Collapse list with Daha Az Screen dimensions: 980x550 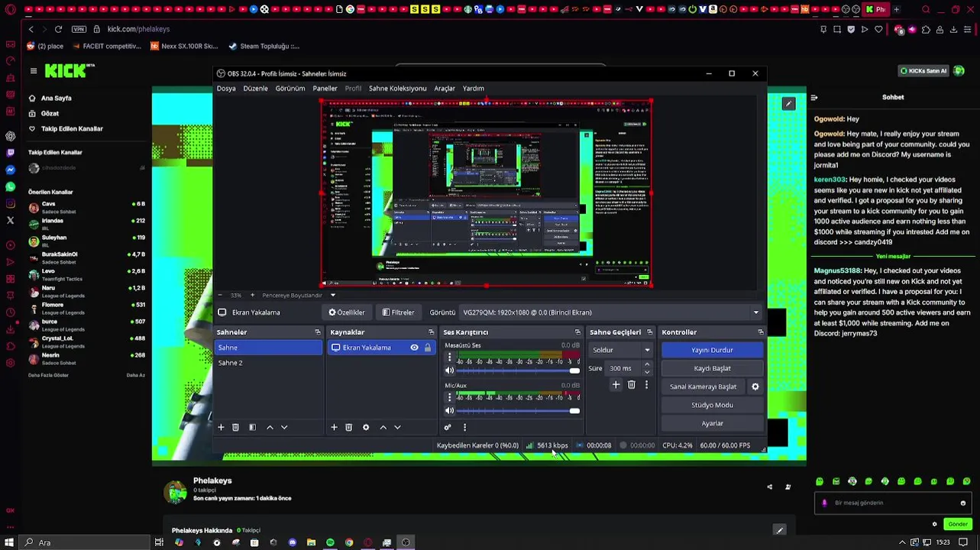point(135,375)
